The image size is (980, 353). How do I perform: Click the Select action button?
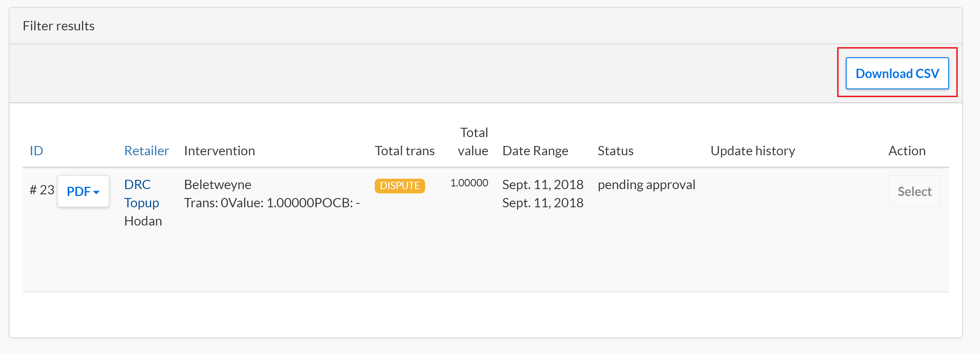[x=914, y=191]
